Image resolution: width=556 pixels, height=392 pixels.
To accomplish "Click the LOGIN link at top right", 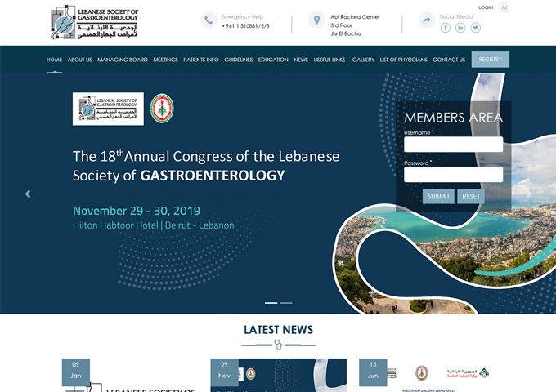I will point(486,7).
